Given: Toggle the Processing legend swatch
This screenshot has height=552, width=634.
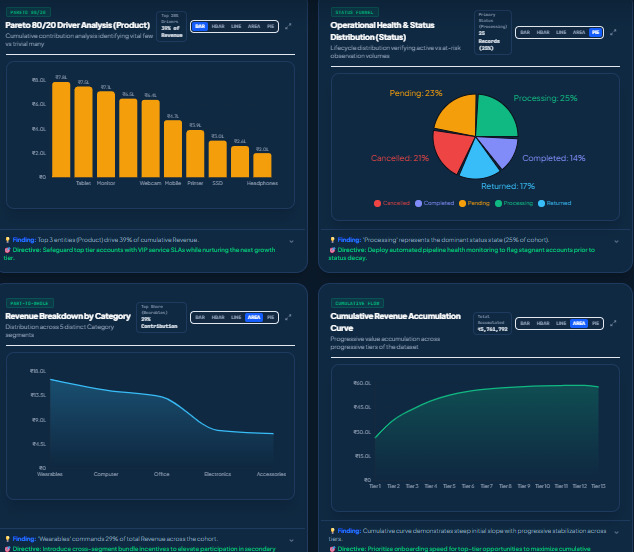Looking at the screenshot, I should tap(499, 203).
